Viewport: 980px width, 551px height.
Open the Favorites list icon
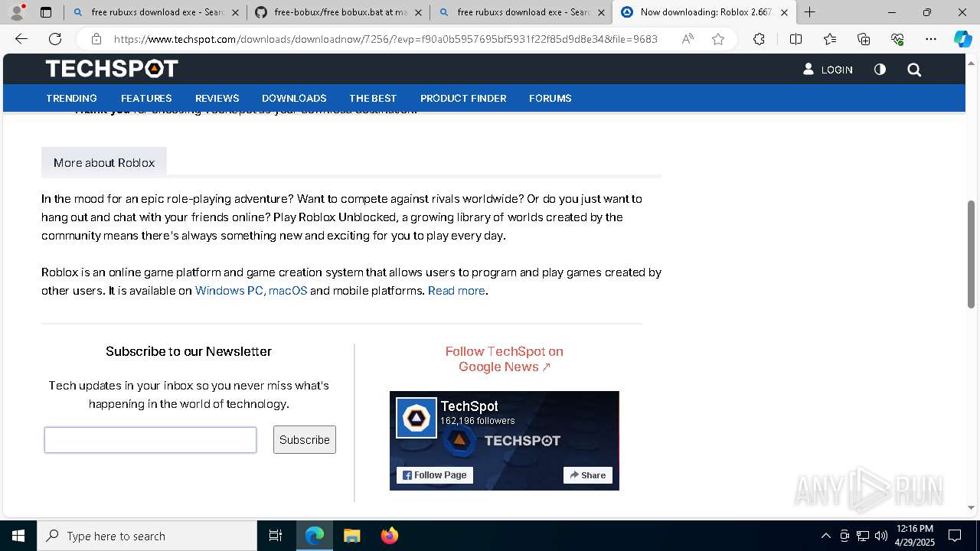coord(830,39)
